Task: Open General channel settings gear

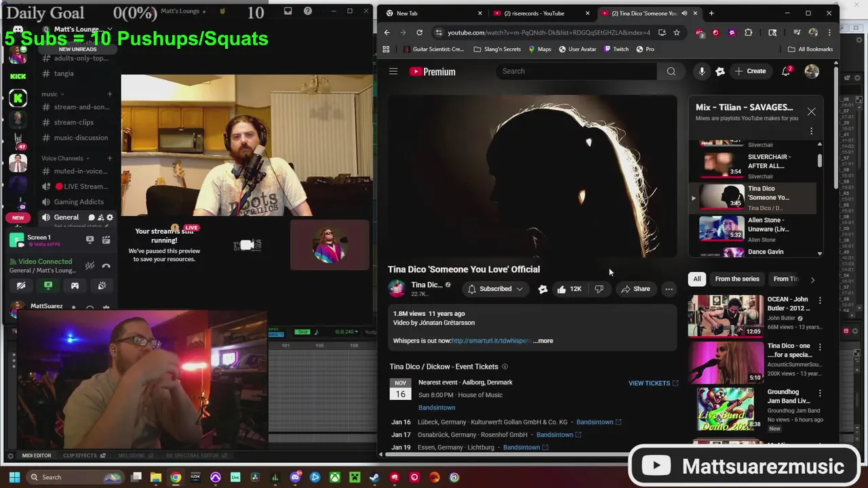Action: click(110, 217)
